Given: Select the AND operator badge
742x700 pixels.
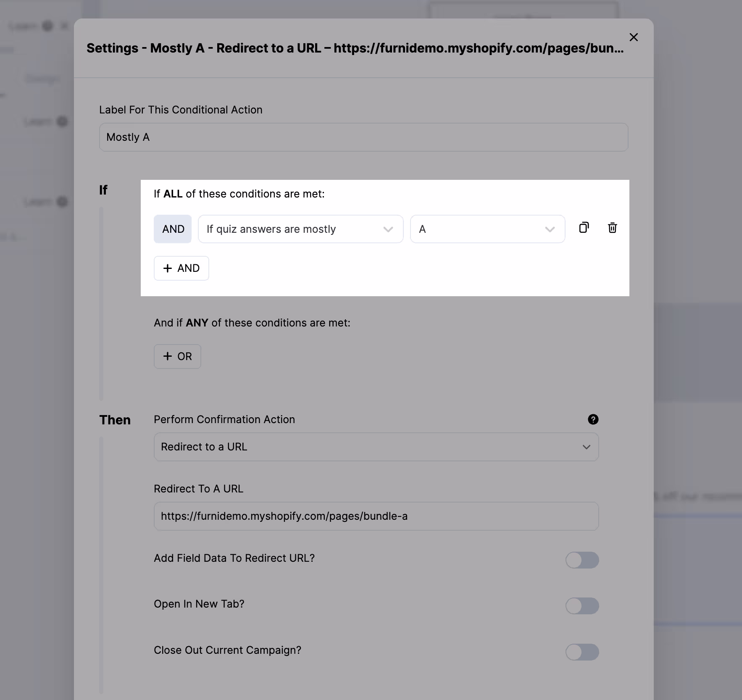Looking at the screenshot, I should coord(173,229).
